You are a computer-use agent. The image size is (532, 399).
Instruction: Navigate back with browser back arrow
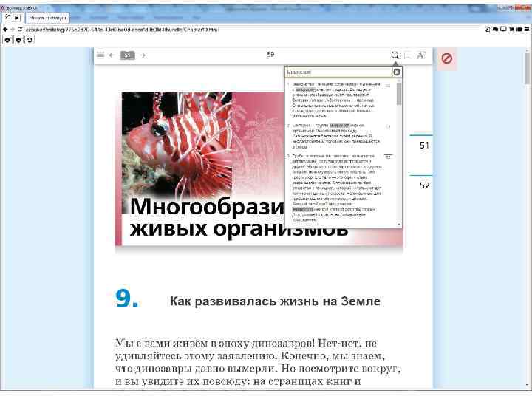[x=5, y=30]
